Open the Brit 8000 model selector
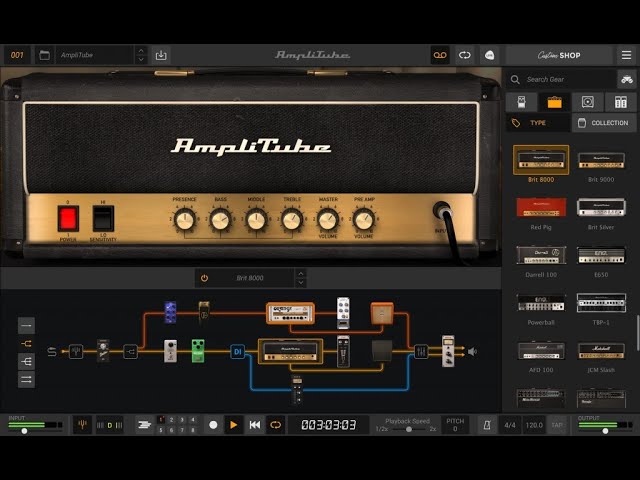 [250, 278]
